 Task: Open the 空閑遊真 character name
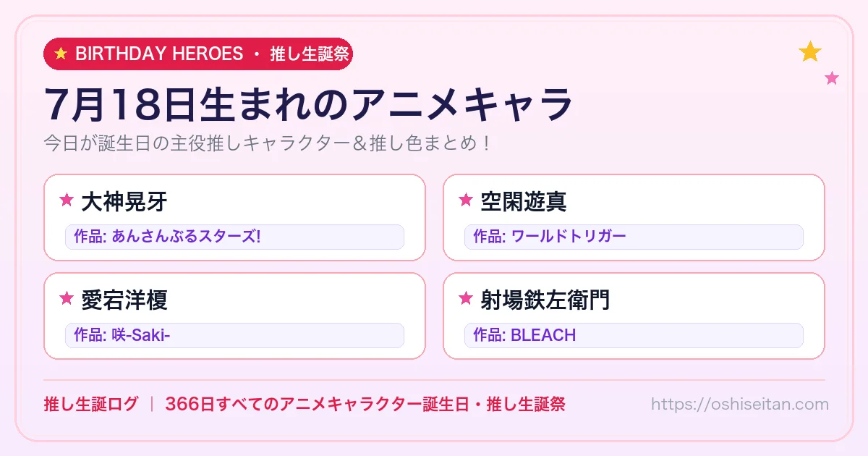[x=524, y=201]
